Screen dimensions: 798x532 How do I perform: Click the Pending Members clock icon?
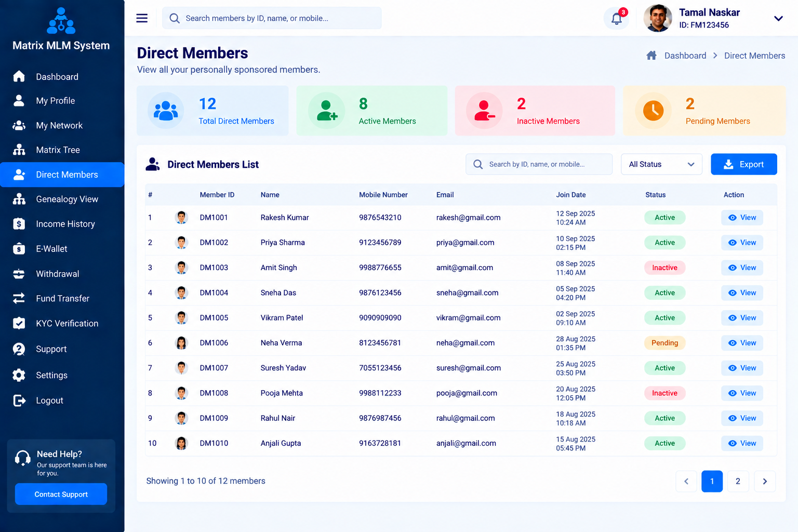[654, 111]
